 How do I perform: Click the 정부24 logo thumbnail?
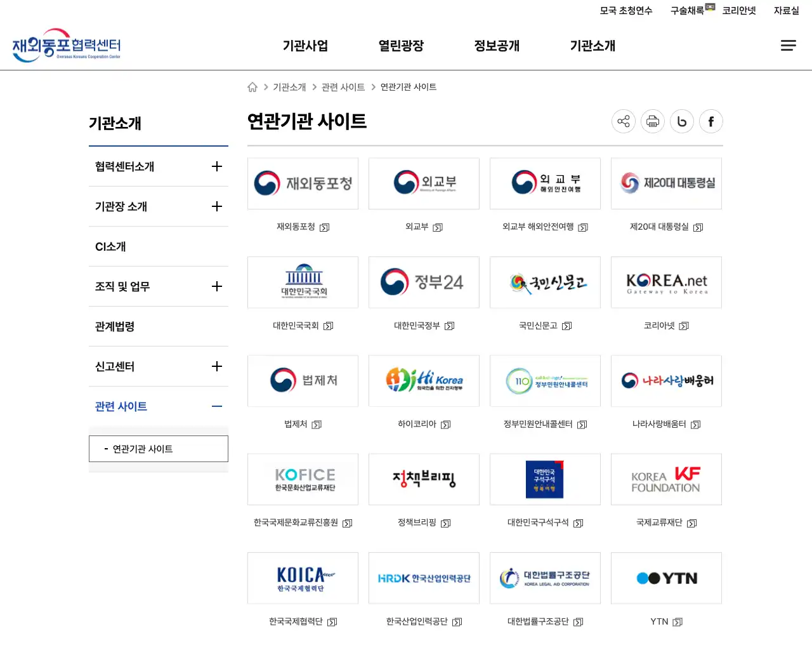click(x=424, y=282)
